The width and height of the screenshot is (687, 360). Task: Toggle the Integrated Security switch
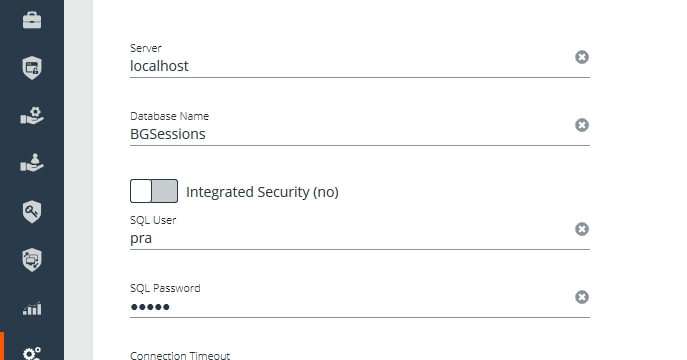154,191
